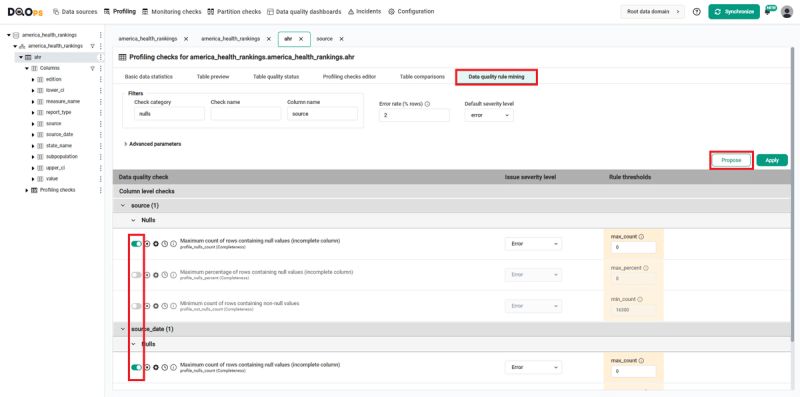Close the ahr page tab

click(301, 39)
